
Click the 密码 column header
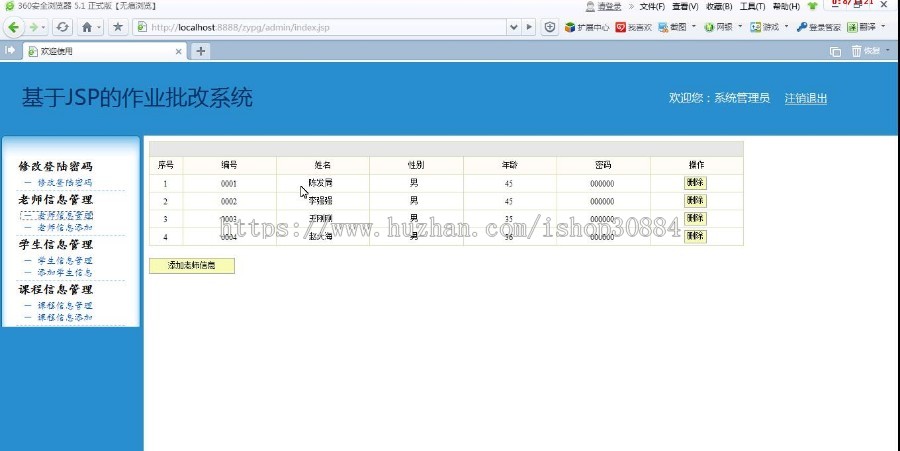pos(603,165)
